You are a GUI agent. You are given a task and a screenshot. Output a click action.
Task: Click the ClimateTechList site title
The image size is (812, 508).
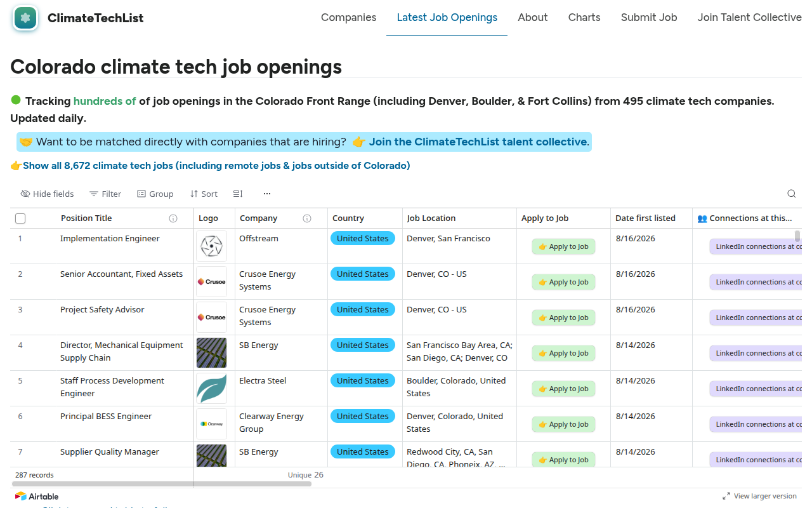pyautogui.click(x=96, y=18)
